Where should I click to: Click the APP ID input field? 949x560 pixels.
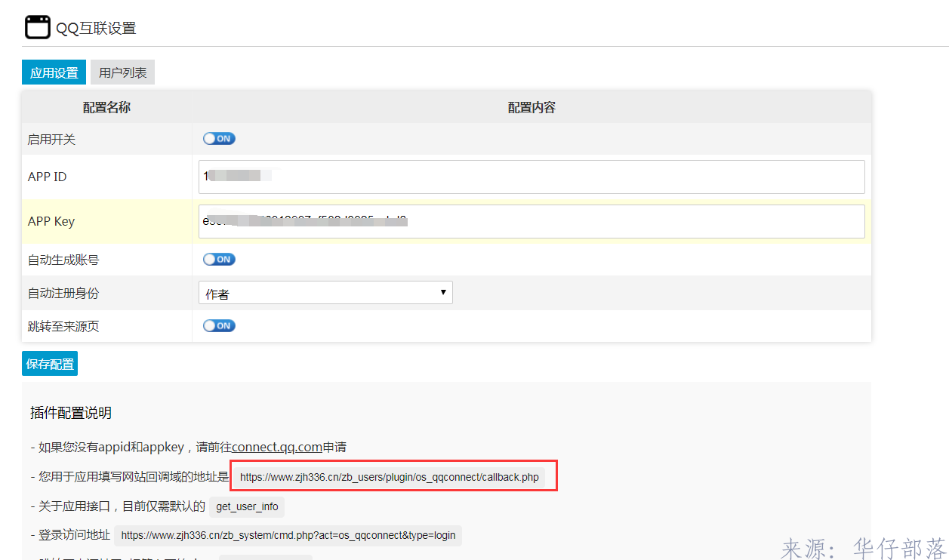pyautogui.click(x=532, y=177)
